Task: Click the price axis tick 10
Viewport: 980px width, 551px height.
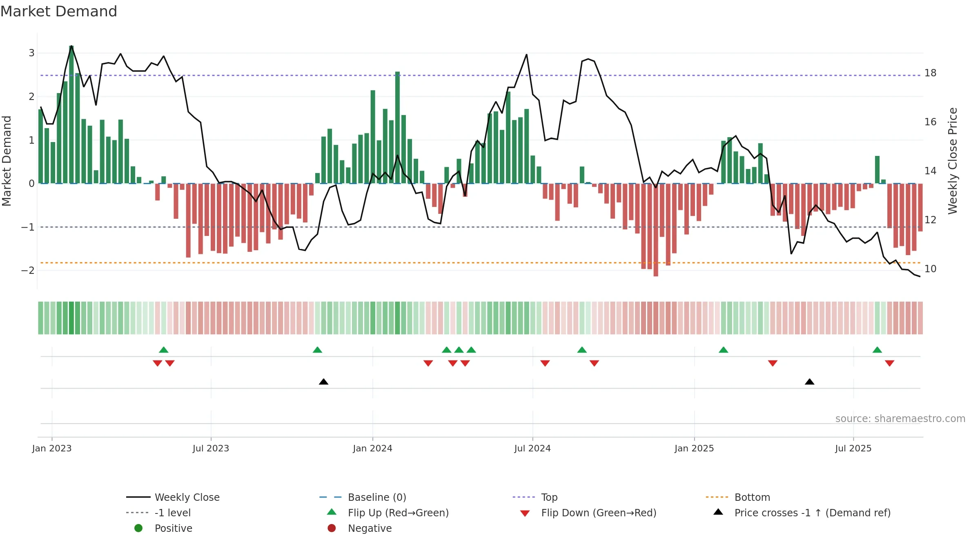Action: (930, 269)
